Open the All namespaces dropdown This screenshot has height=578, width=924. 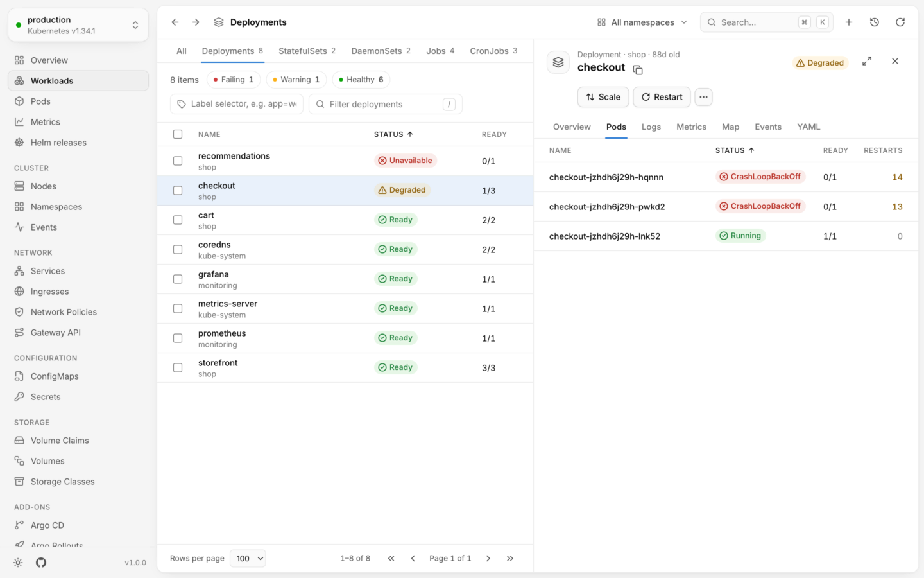[642, 22]
